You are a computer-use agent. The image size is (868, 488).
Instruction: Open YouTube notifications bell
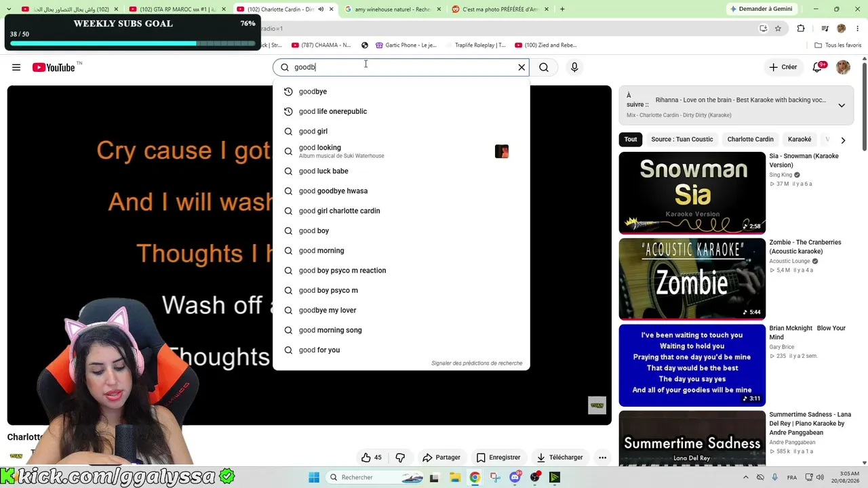point(818,67)
